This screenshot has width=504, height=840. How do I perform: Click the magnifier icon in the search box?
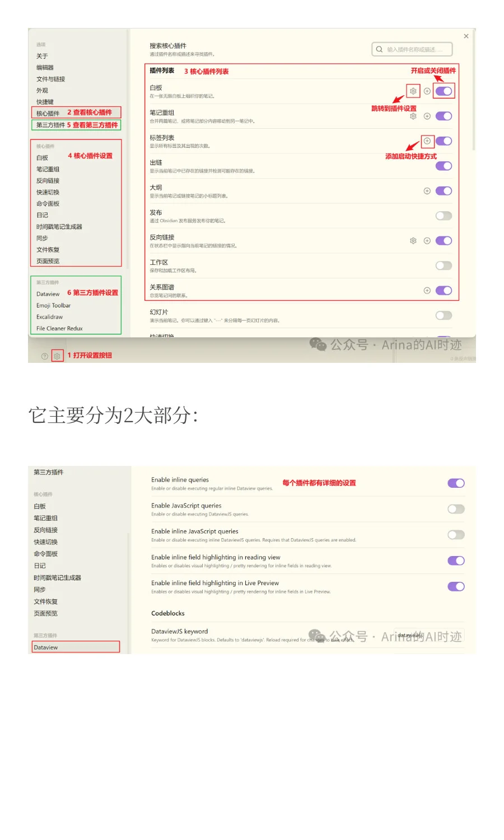380,49
